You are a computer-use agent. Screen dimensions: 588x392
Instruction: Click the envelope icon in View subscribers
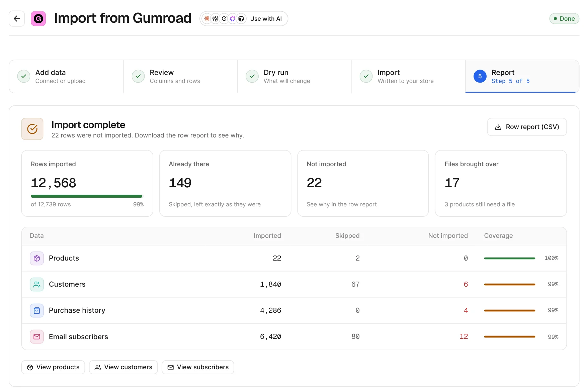pos(170,367)
